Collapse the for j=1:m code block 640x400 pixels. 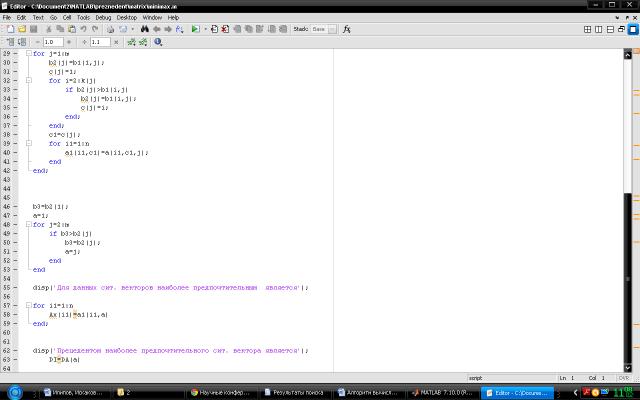pos(29,54)
